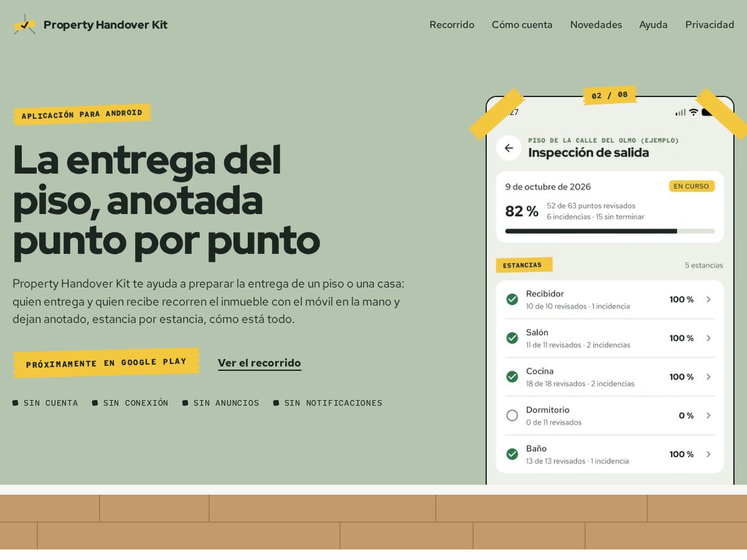747x560 pixels.
Task: Click the 82 % progress figure
Action: pyautogui.click(x=522, y=211)
